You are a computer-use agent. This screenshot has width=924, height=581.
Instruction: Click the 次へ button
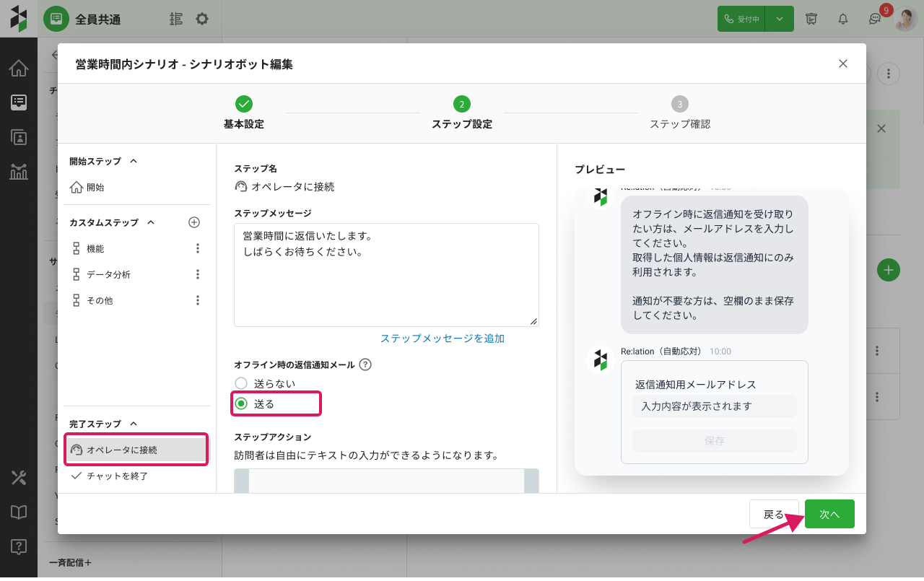[829, 514]
